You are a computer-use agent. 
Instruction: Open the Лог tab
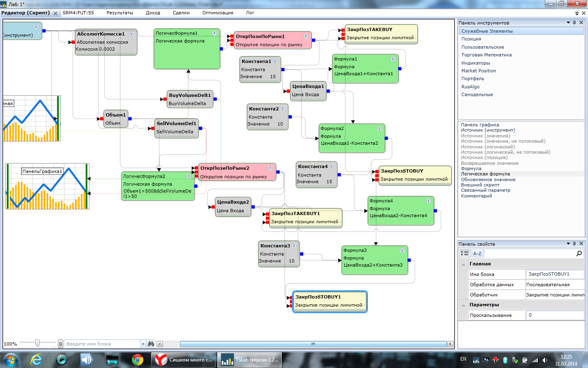coord(250,13)
